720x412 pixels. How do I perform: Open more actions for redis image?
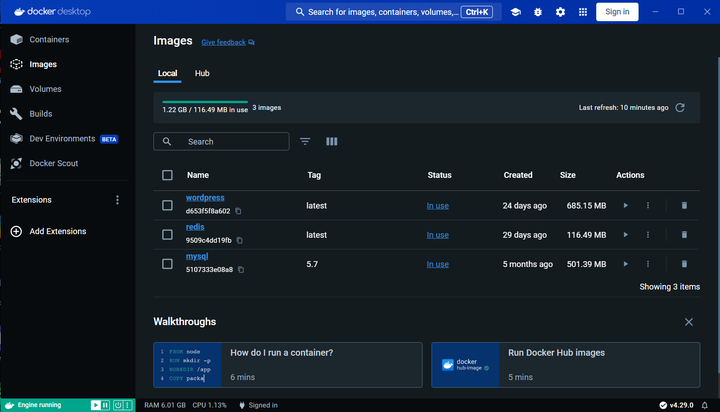click(648, 235)
